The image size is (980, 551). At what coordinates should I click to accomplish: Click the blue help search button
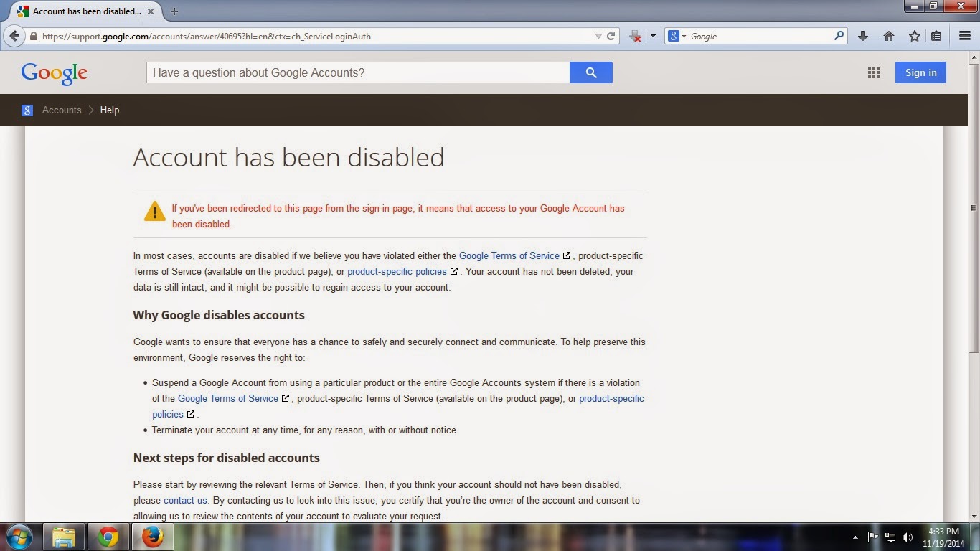click(x=591, y=72)
